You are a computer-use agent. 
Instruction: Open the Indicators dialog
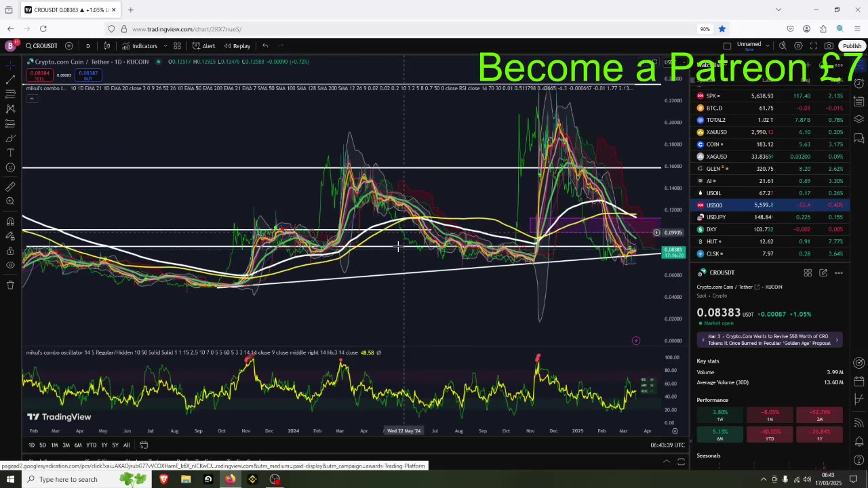[140, 46]
